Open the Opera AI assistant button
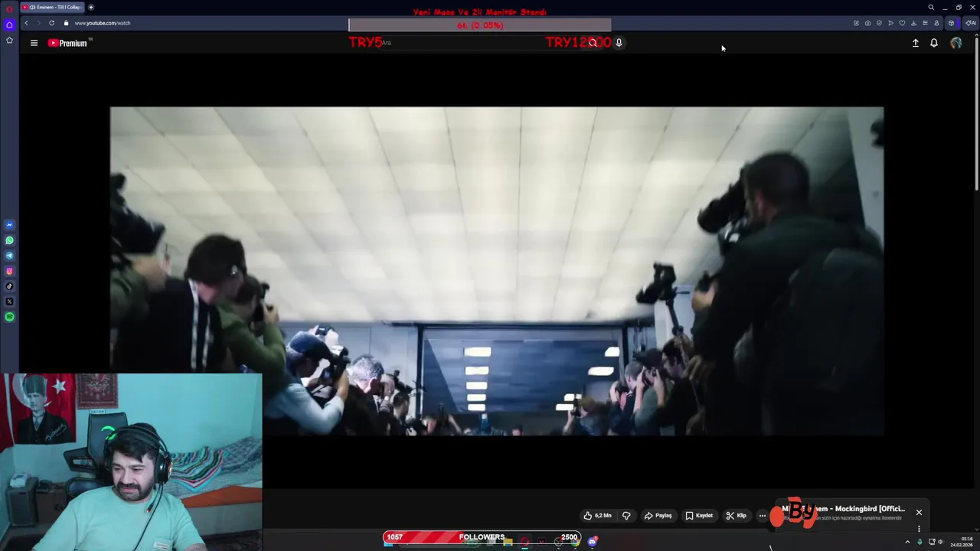Viewport: 980px width, 551px height. [x=970, y=23]
